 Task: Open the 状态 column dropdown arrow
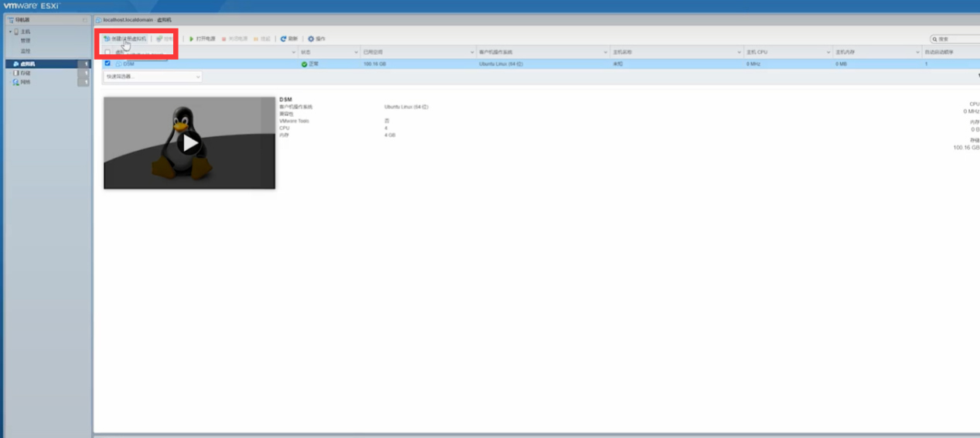click(x=357, y=53)
